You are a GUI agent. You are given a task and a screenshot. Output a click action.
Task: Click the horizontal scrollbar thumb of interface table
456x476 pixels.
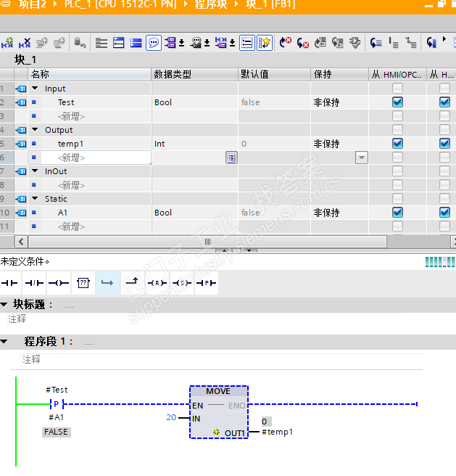207,242
